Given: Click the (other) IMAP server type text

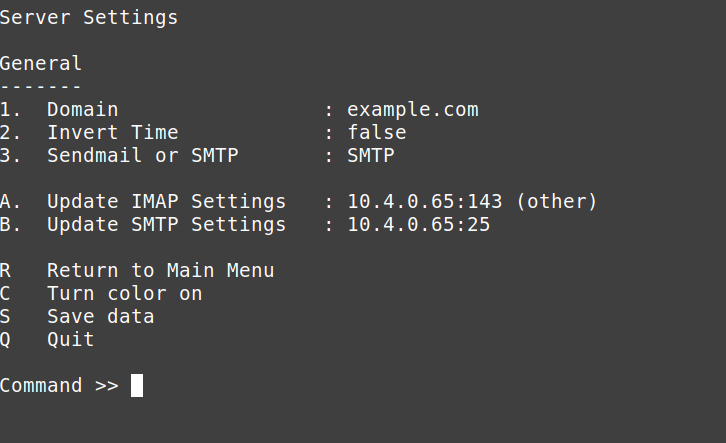Looking at the screenshot, I should coord(556,202).
